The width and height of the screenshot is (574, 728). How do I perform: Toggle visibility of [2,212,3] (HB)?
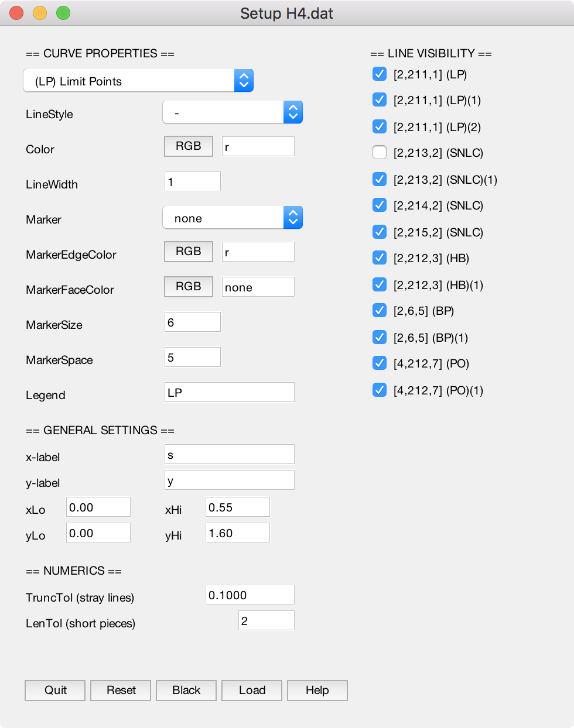pyautogui.click(x=380, y=258)
